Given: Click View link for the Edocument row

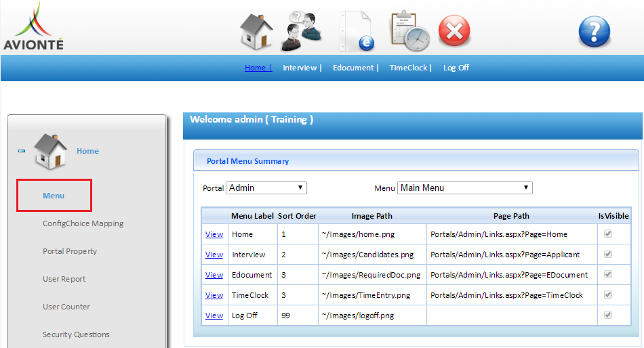Looking at the screenshot, I should (x=214, y=275).
